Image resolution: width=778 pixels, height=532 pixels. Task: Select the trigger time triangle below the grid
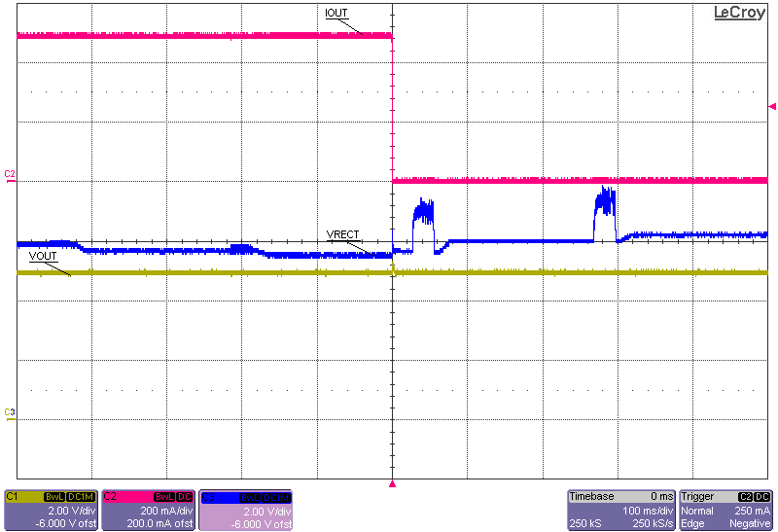[x=392, y=484]
